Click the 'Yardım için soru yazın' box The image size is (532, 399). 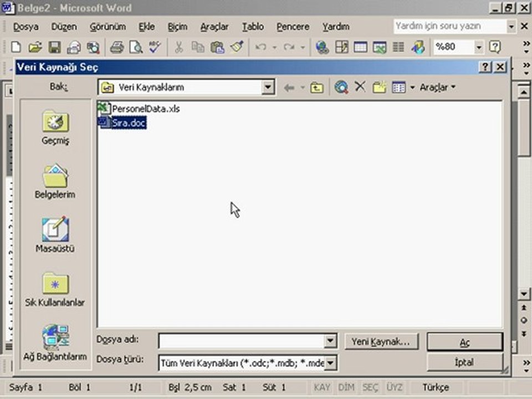pyautogui.click(x=450, y=26)
